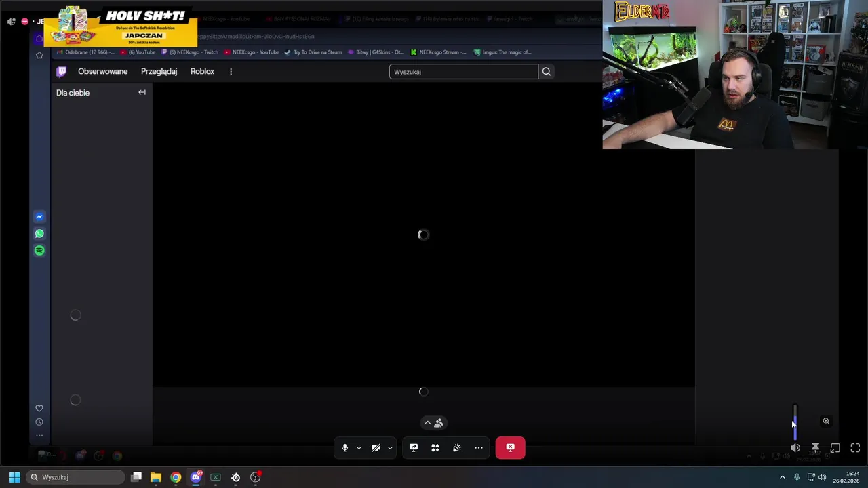Open the Obserwowane tab on Twitch
Image resolution: width=868 pixels, height=488 pixels.
pos(102,71)
